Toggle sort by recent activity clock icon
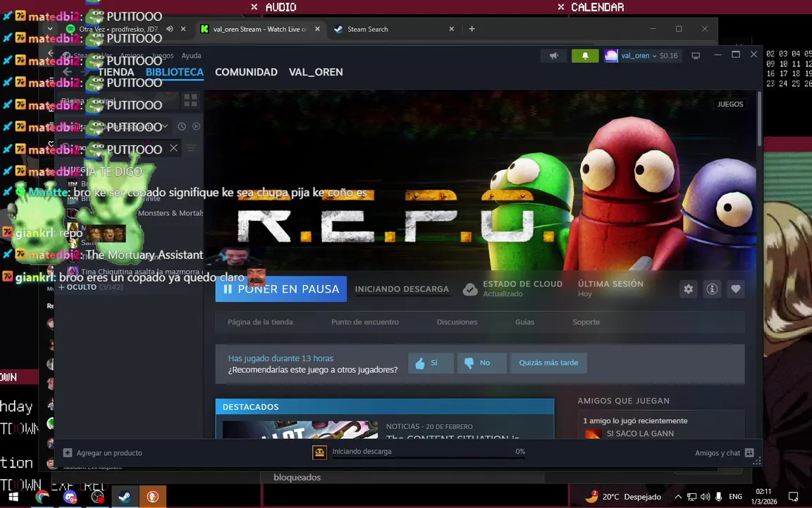The height and width of the screenshot is (508, 812). coord(182,126)
